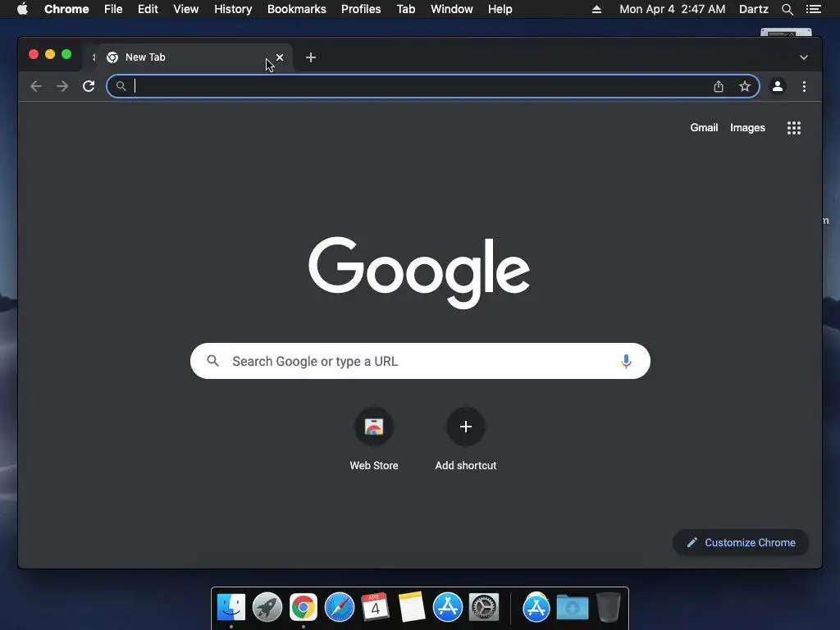The image size is (840, 630).
Task: Open the Chrome three-dot menu
Action: pyautogui.click(x=804, y=86)
